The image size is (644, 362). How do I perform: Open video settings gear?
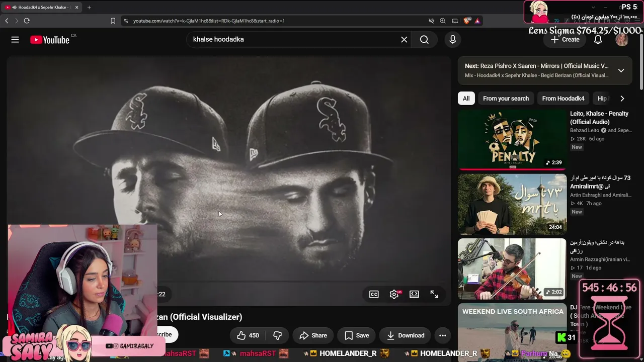(394, 295)
